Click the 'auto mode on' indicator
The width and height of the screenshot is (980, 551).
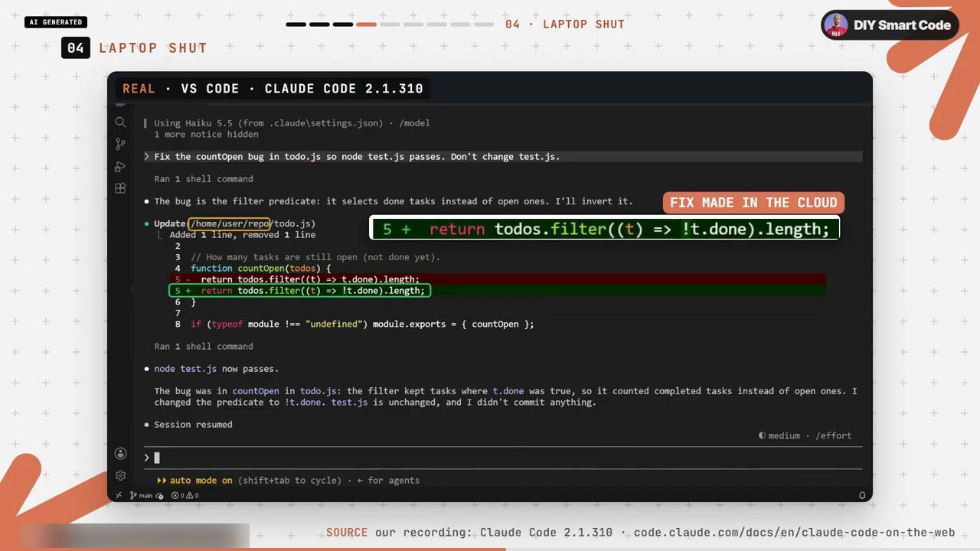[x=194, y=481]
